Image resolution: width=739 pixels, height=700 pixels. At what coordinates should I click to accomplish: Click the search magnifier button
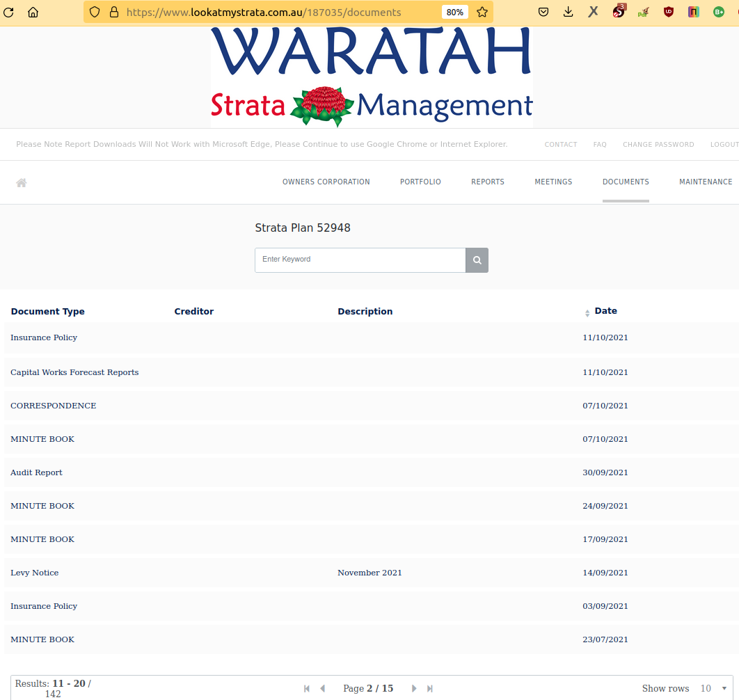[477, 260]
